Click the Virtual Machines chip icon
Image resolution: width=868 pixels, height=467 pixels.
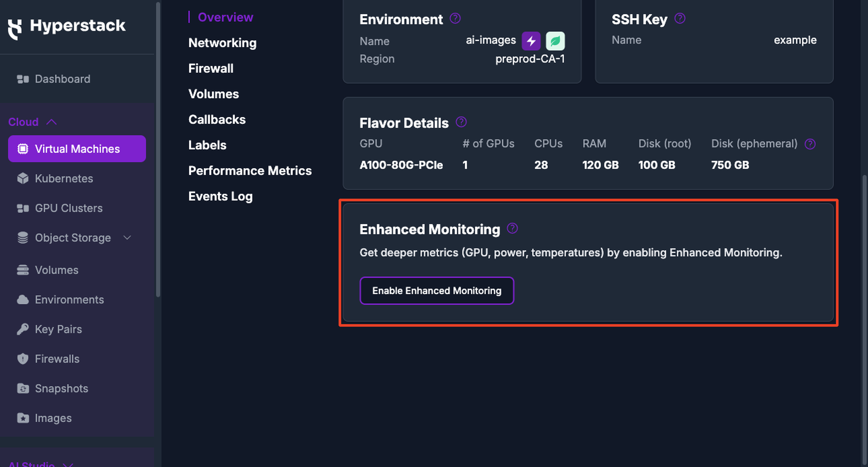(x=23, y=149)
